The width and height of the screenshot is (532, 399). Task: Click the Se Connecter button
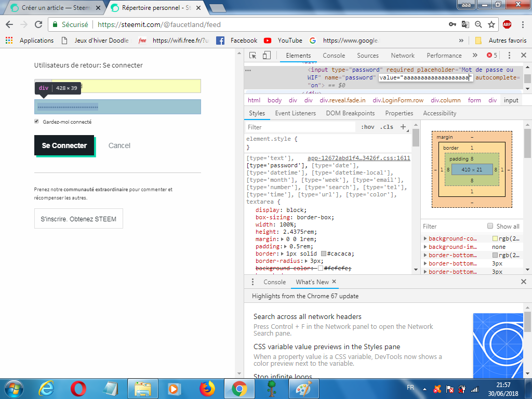[64, 145]
